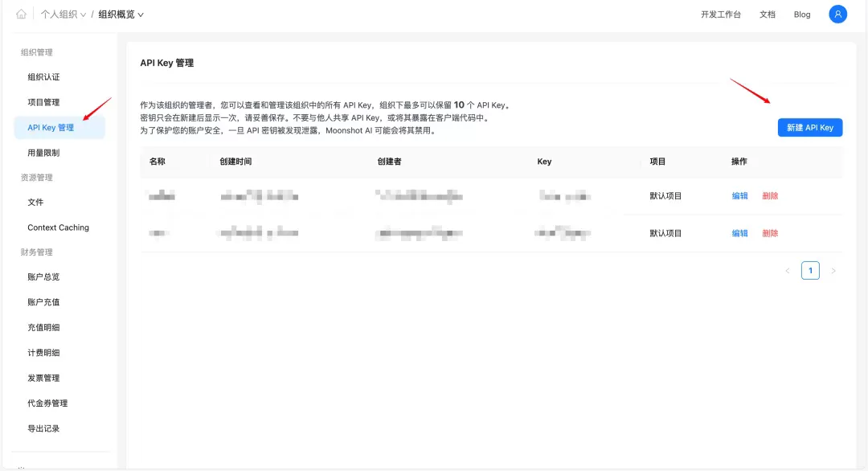Go to previous page arrow
This screenshot has width=868, height=471.
click(x=787, y=271)
